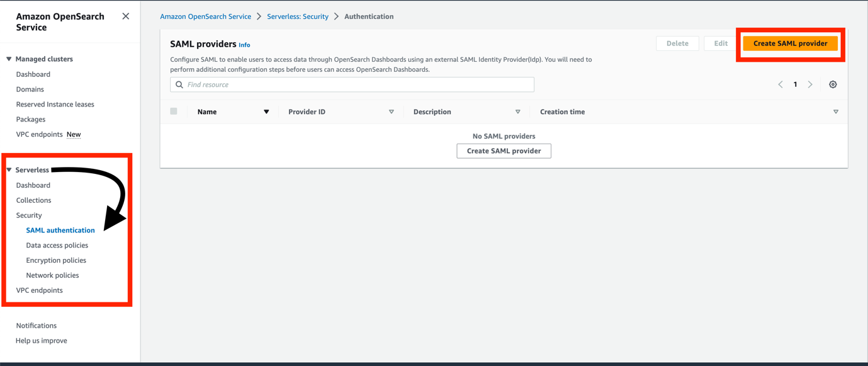Click the disabled Delete button
The image size is (868, 366).
pyautogui.click(x=677, y=43)
